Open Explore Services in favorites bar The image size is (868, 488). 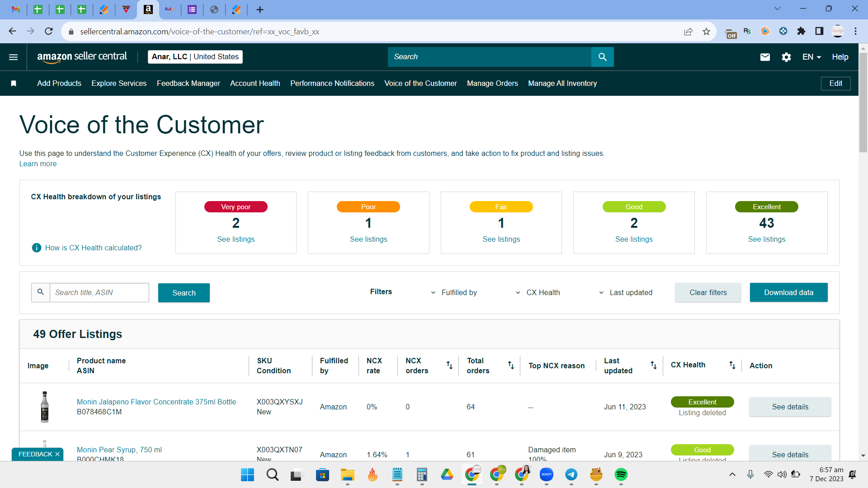[119, 84]
